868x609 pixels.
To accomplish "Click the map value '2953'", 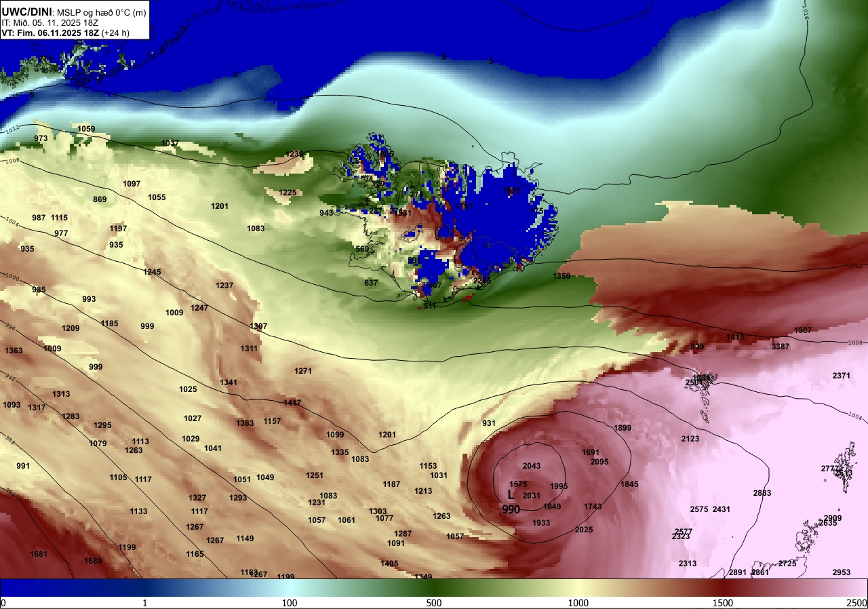I will (842, 572).
